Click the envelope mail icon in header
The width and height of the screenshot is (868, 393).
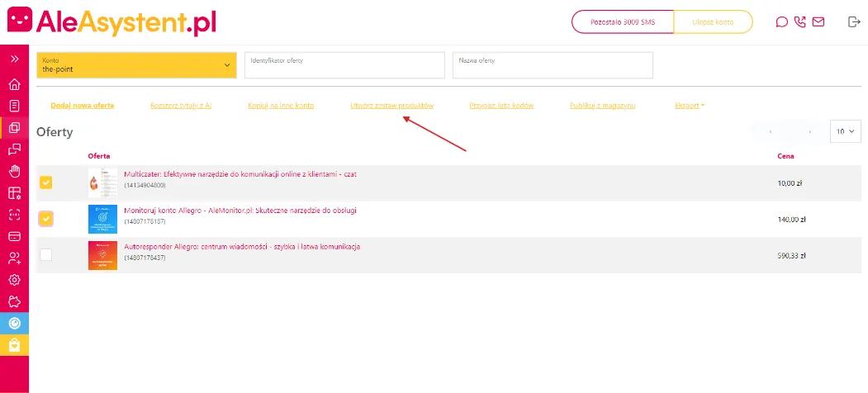tap(818, 22)
